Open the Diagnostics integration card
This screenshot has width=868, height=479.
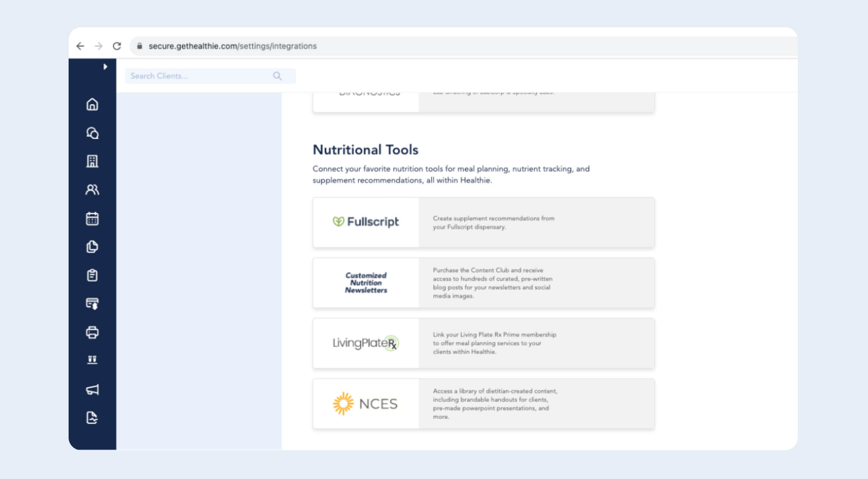(x=483, y=102)
